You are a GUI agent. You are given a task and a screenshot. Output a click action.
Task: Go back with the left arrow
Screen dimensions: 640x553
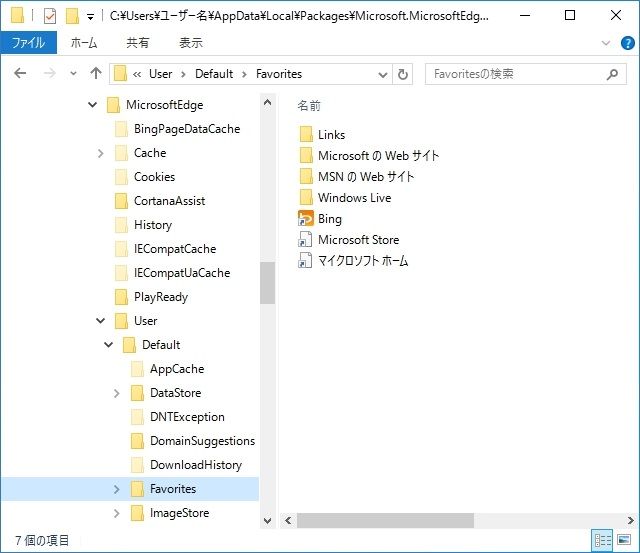[x=20, y=73]
